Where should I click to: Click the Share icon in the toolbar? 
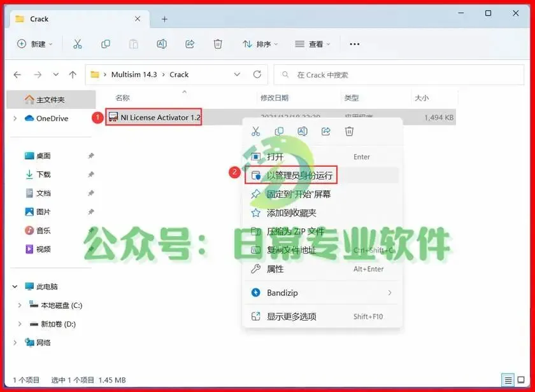point(190,44)
